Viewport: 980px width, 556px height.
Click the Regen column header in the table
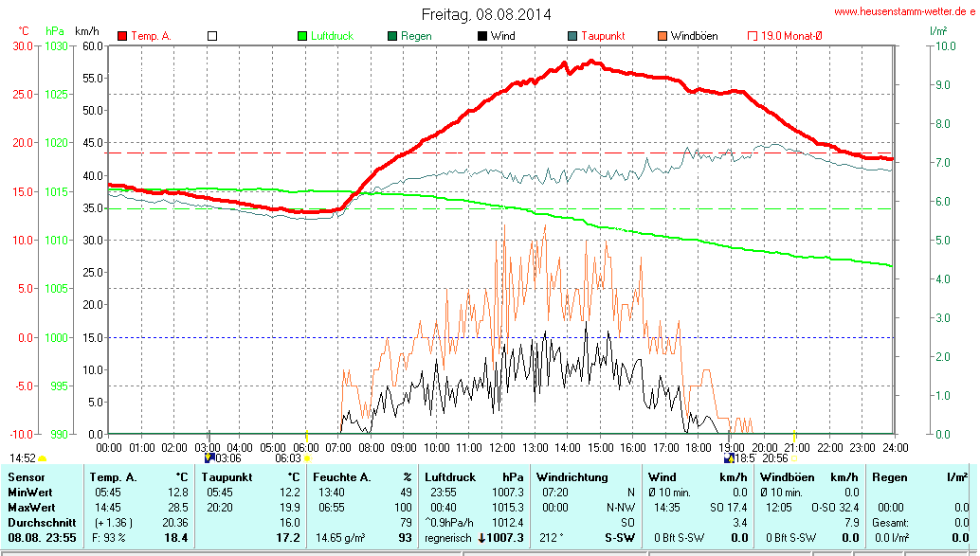tap(890, 477)
